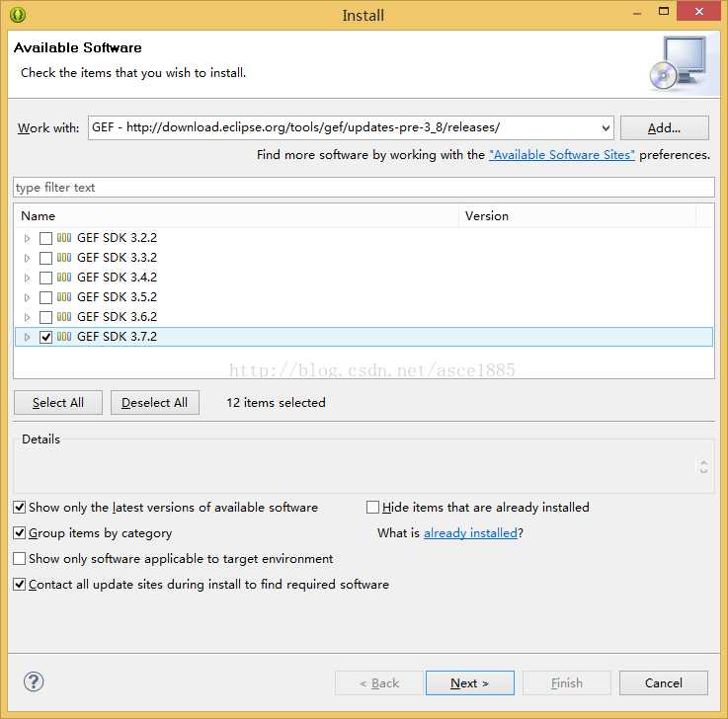Viewport: 728px width, 719px height.
Task: Expand the GEF SDK 3.7.2 tree node
Action: (27, 337)
